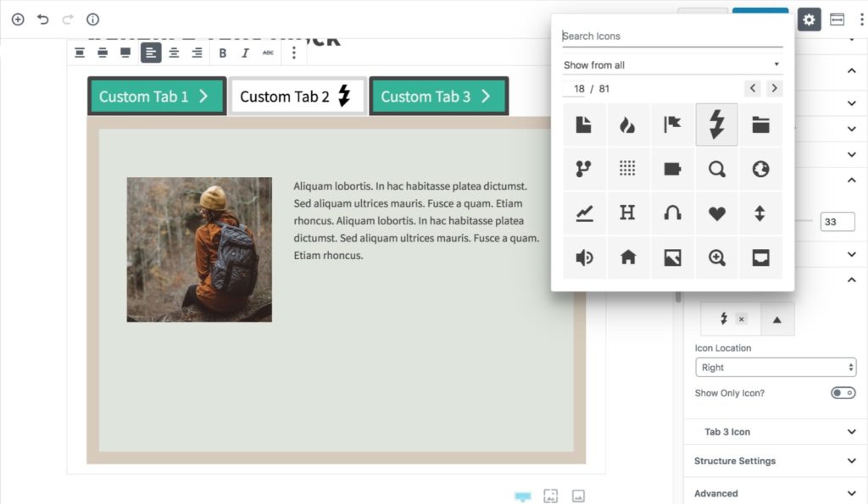Expand the Tab 3 Icon panel
Image resolution: width=868 pixels, height=504 pixels.
[775, 432]
